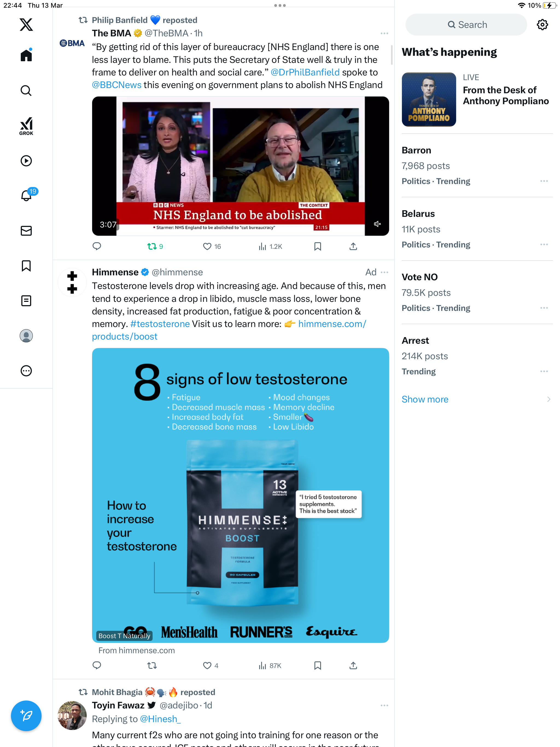Open more options for Barron trend
This screenshot has height=747, width=560.
coord(544,181)
